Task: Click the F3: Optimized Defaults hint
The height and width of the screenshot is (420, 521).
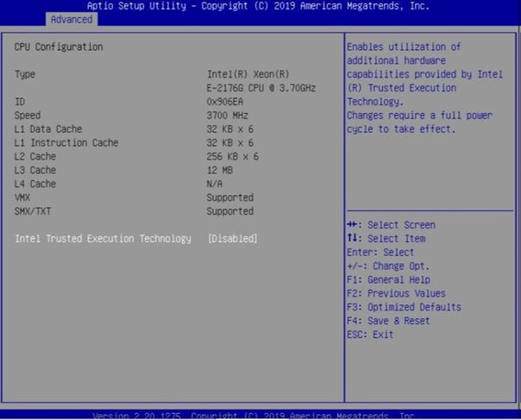Action: point(404,307)
